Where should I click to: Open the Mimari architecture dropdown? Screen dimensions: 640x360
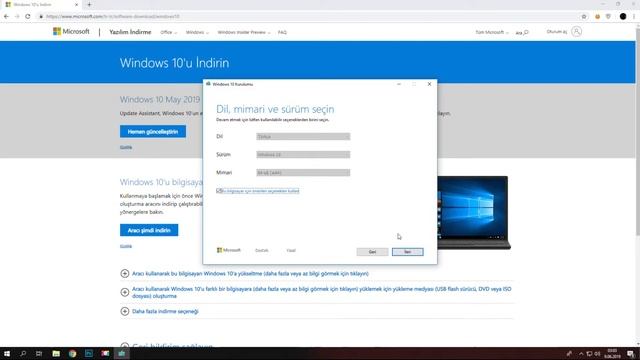(x=303, y=173)
